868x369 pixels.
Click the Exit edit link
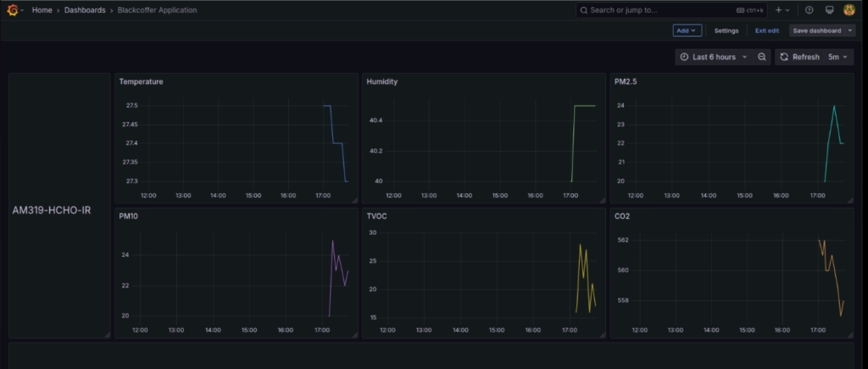pyautogui.click(x=767, y=31)
